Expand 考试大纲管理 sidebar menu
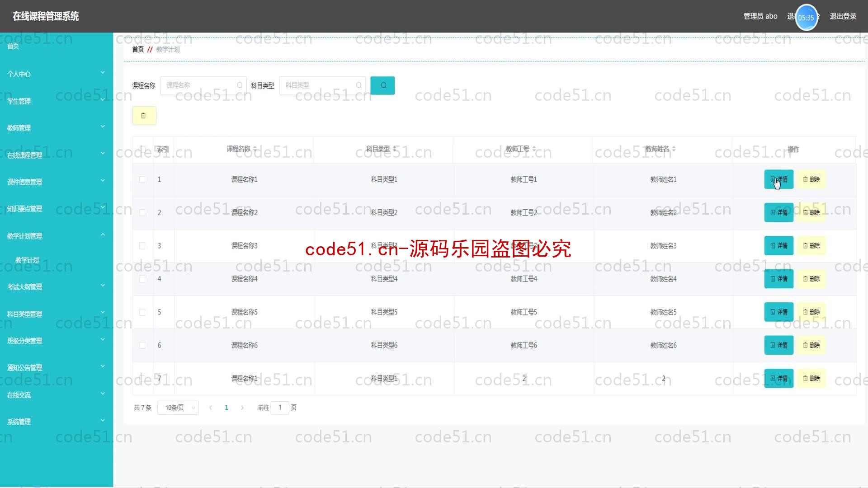 [57, 287]
